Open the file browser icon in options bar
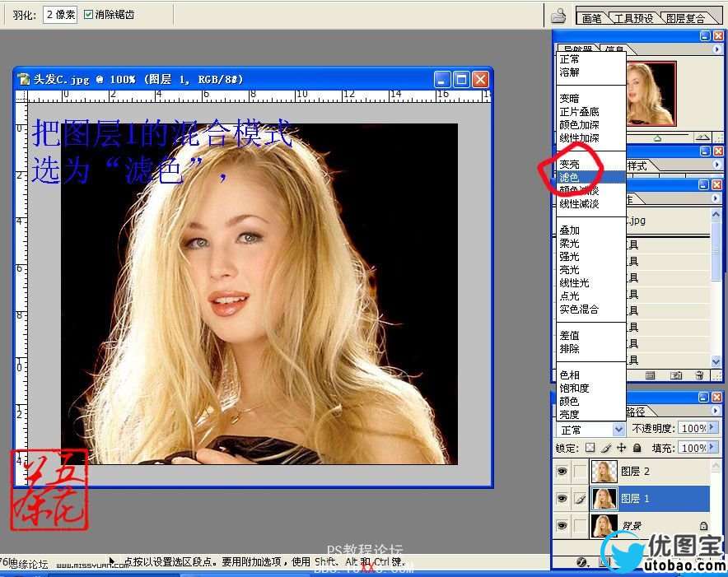 click(558, 16)
